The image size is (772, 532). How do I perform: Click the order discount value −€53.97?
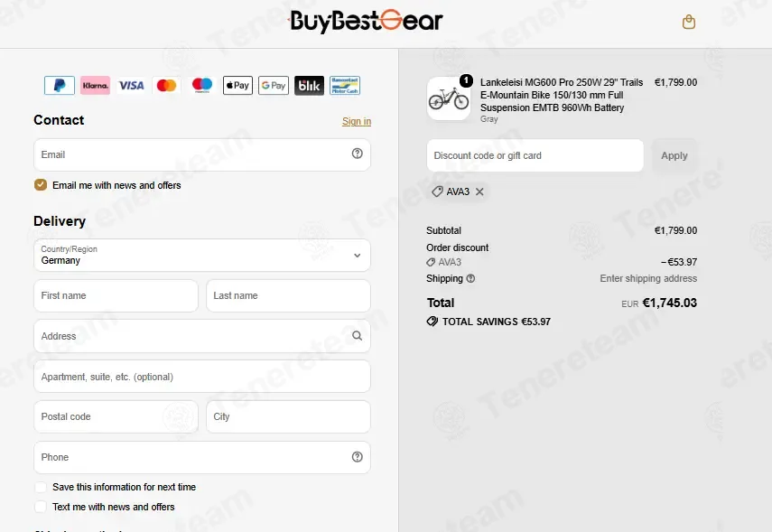679,262
